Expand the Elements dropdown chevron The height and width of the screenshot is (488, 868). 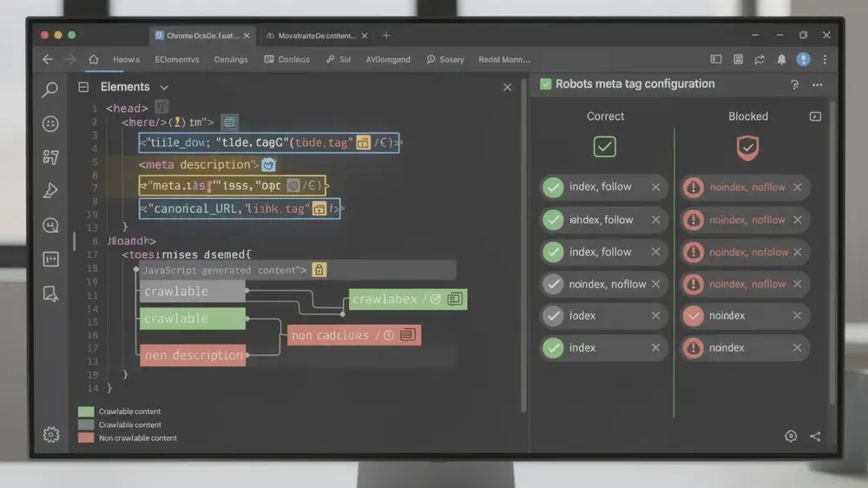[x=164, y=88]
